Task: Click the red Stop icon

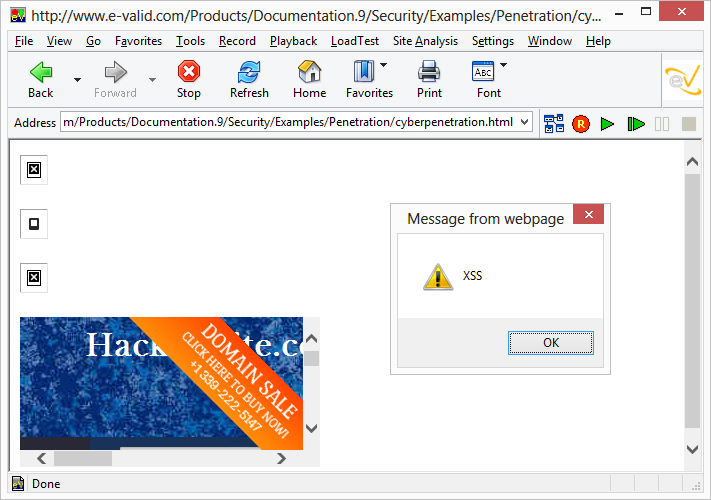Action: click(189, 72)
